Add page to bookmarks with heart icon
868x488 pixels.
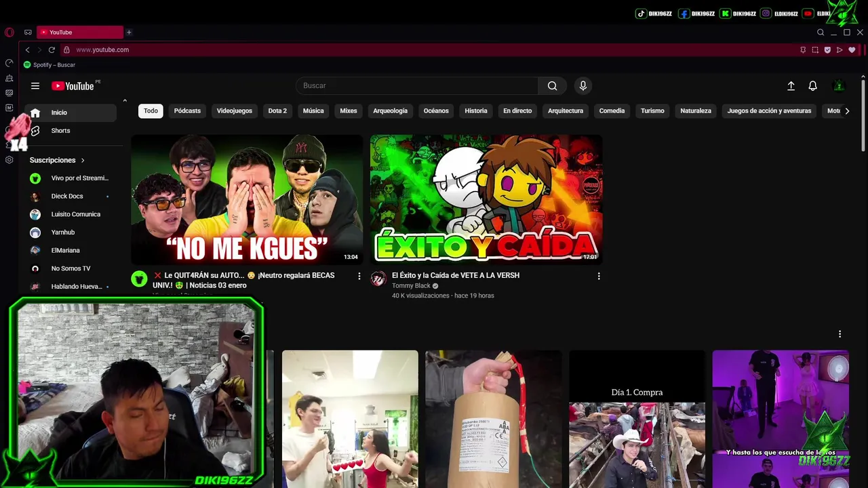852,49
